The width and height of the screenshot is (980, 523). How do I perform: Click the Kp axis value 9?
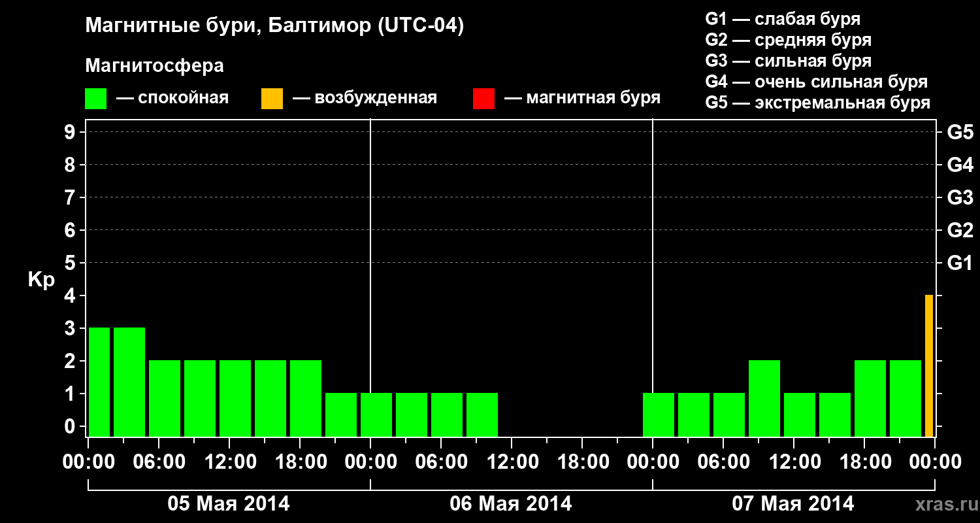[71, 132]
